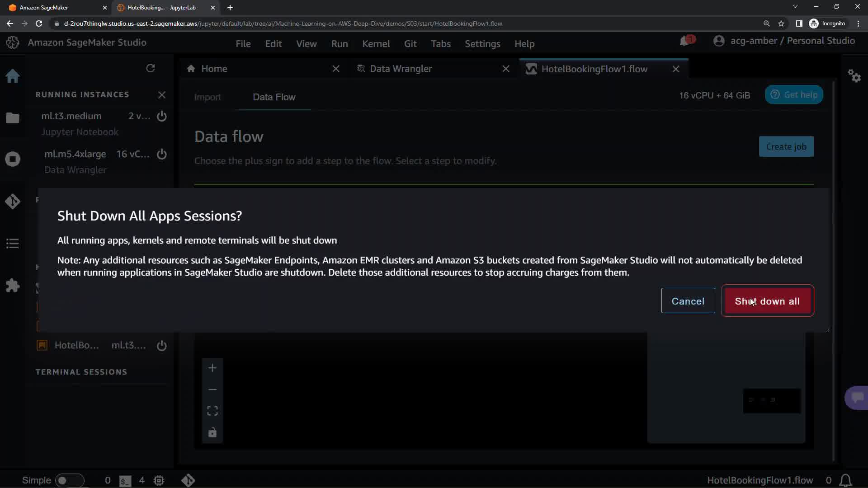This screenshot has height=488, width=868.
Task: Open the Home icon in left sidebar
Action: pos(13,76)
